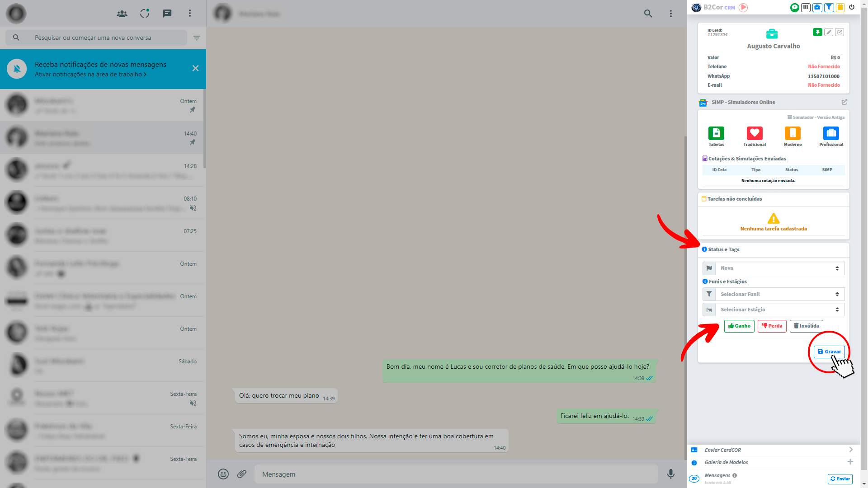Image resolution: width=868 pixels, height=488 pixels.
Task: Click the Profissional simulator icon
Action: (831, 134)
